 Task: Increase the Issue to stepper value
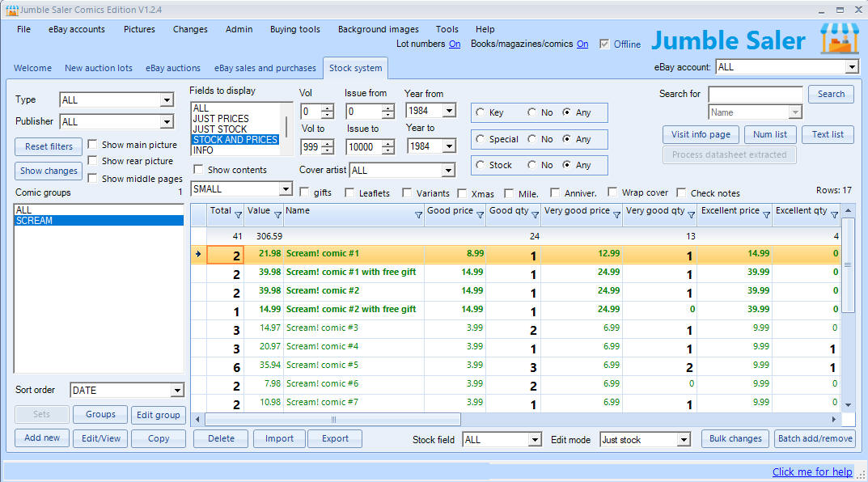[388, 143]
